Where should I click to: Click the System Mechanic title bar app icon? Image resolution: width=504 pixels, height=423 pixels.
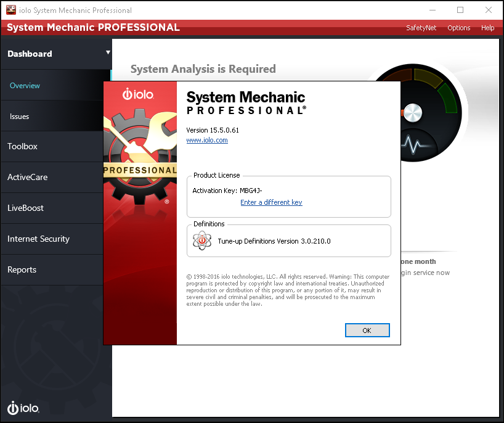coord(11,10)
